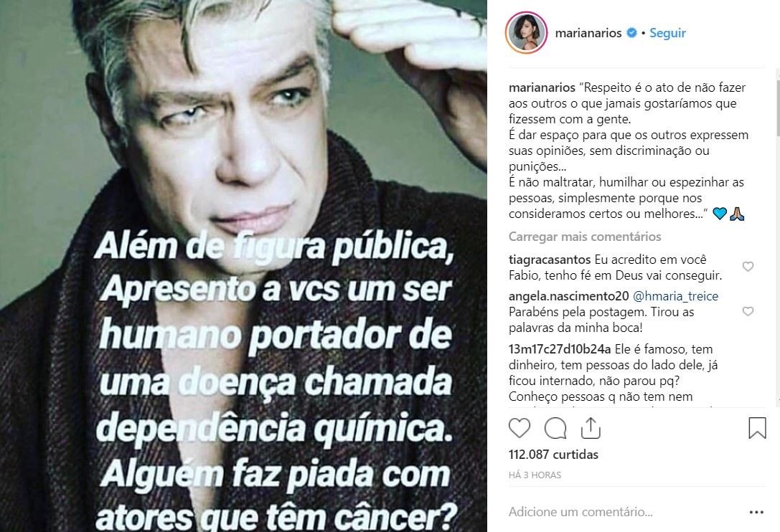This screenshot has width=780, height=532.
Task: Open tiagracasantos commenter profile
Action: tap(550, 260)
